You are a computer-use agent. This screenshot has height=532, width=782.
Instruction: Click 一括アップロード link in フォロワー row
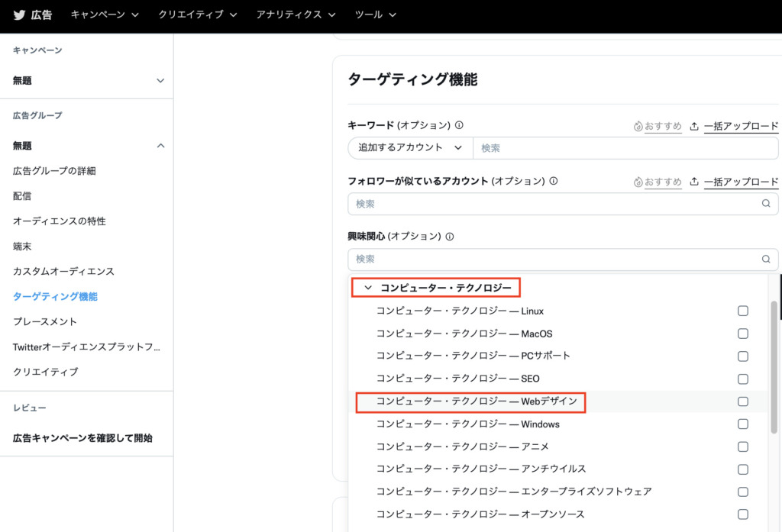(741, 182)
